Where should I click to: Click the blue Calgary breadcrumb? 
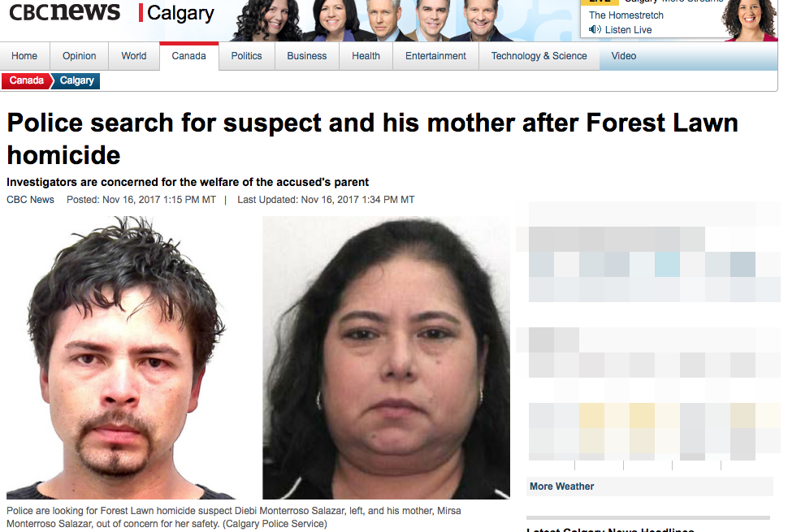pos(76,80)
